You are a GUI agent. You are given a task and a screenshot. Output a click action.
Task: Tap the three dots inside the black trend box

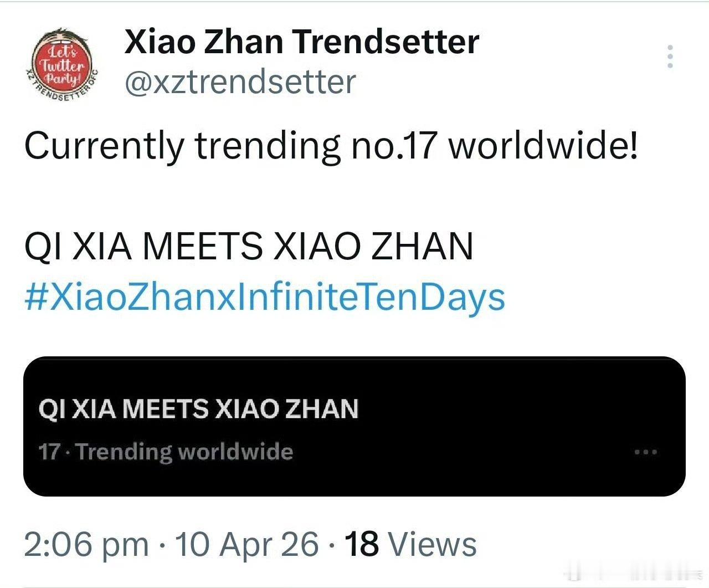[644, 452]
